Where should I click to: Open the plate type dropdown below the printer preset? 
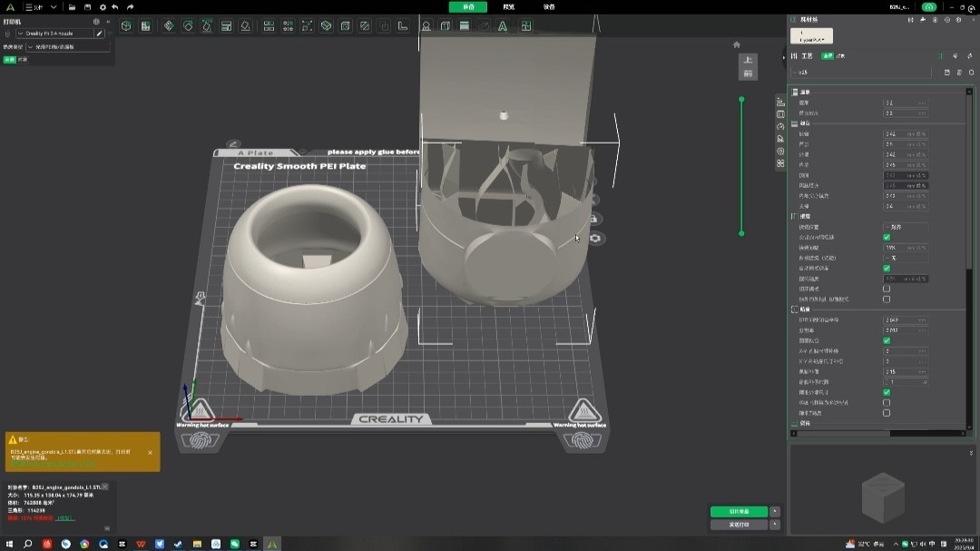point(69,47)
